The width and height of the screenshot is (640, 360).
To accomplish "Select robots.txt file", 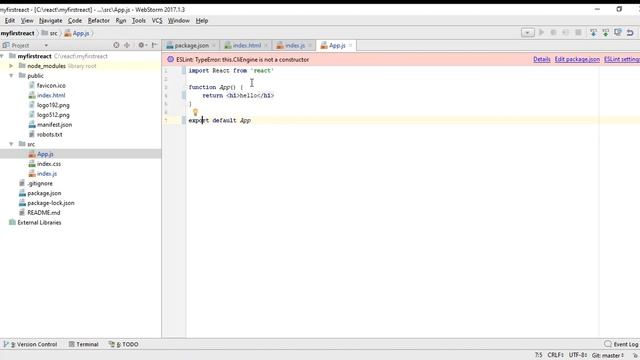I will [49, 134].
